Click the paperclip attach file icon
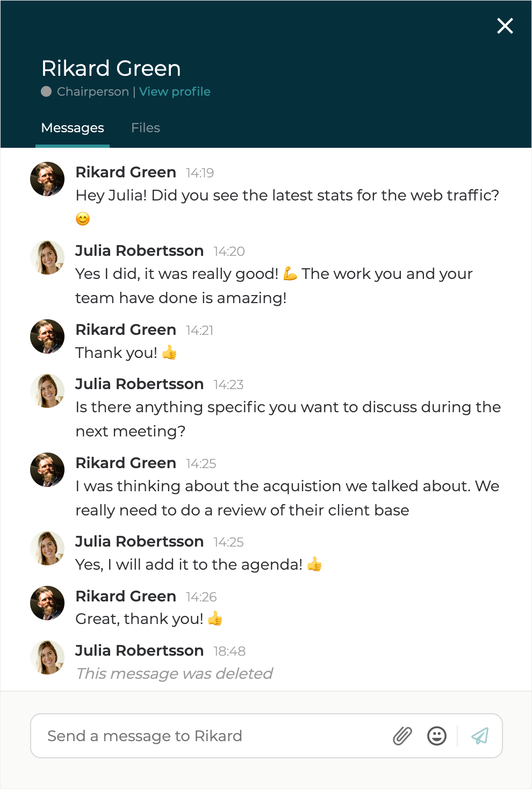532x789 pixels. pos(402,736)
